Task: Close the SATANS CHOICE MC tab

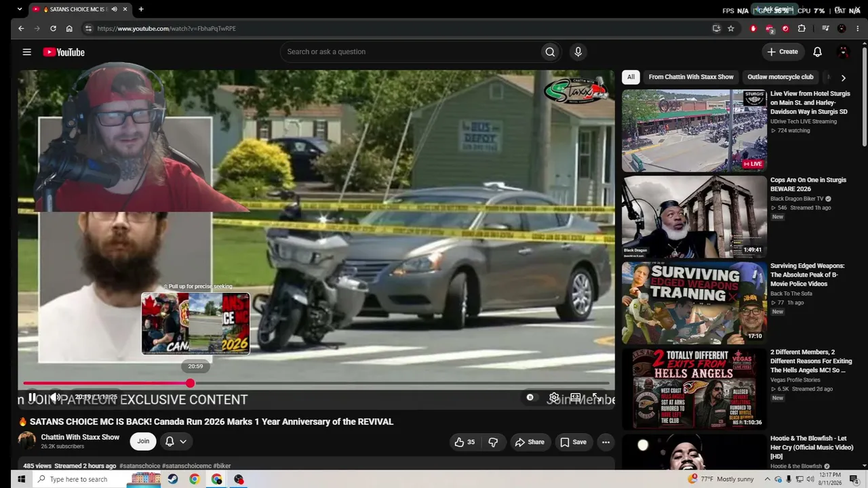Action: pyautogui.click(x=125, y=9)
